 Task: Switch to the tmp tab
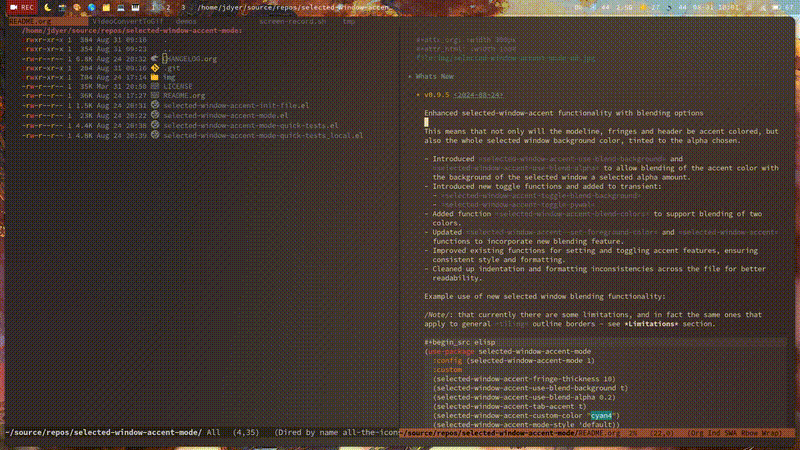click(x=349, y=21)
